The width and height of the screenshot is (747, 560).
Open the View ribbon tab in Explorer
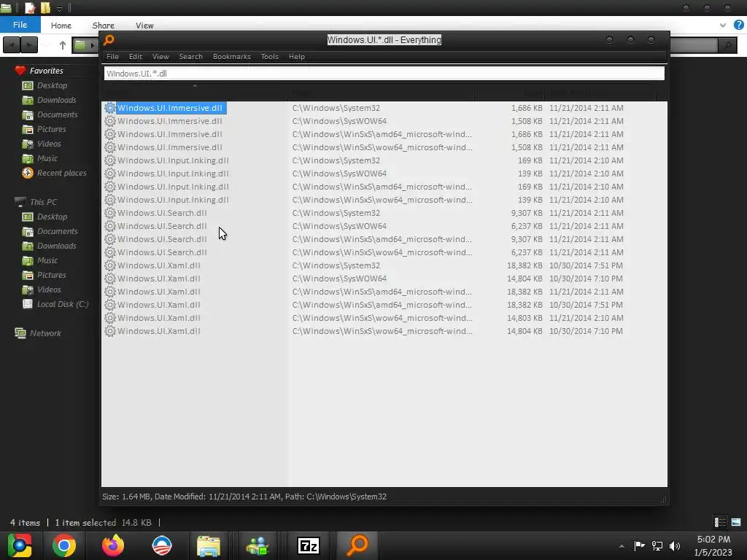144,26
